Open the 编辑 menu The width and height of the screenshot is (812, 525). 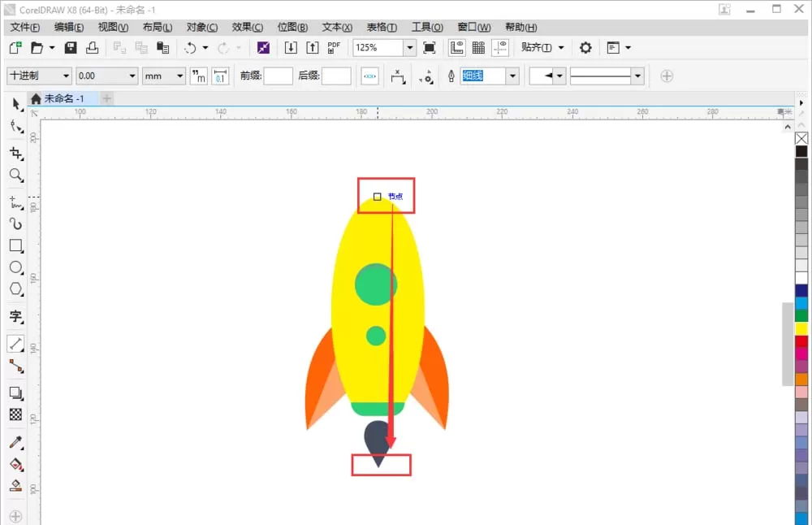[69, 27]
